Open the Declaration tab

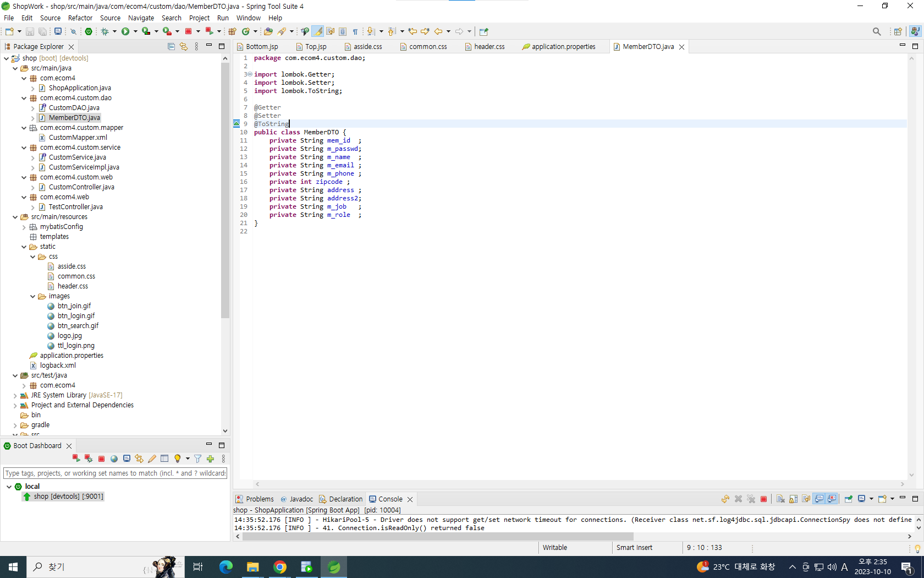pos(340,499)
